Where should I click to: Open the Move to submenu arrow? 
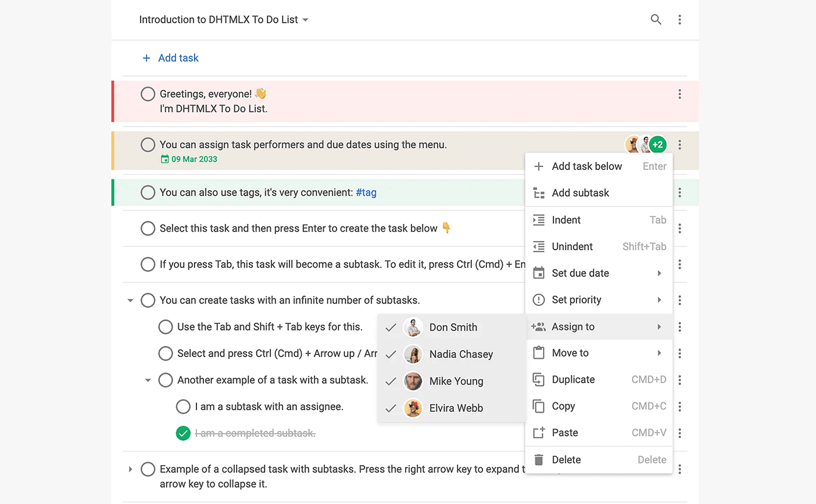click(x=659, y=353)
